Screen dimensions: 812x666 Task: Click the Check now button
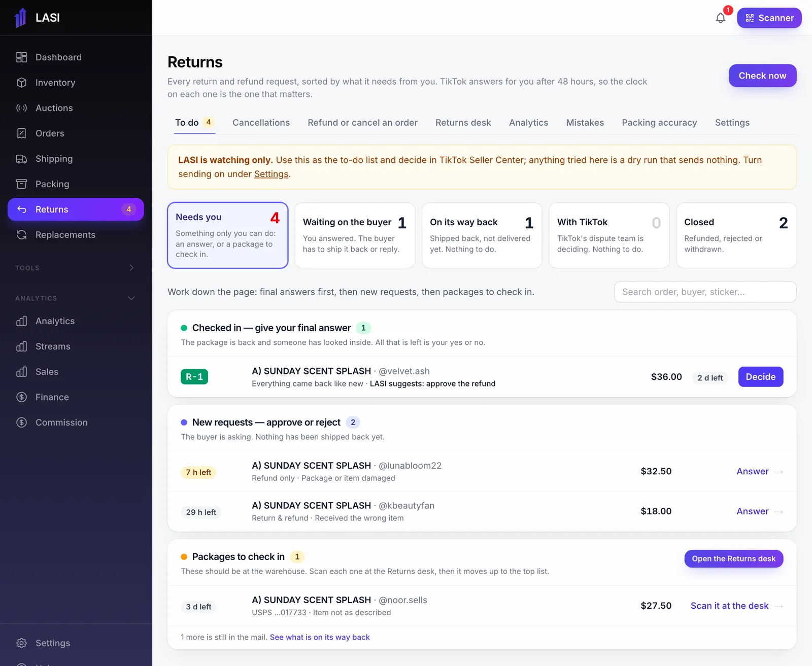[x=762, y=76]
